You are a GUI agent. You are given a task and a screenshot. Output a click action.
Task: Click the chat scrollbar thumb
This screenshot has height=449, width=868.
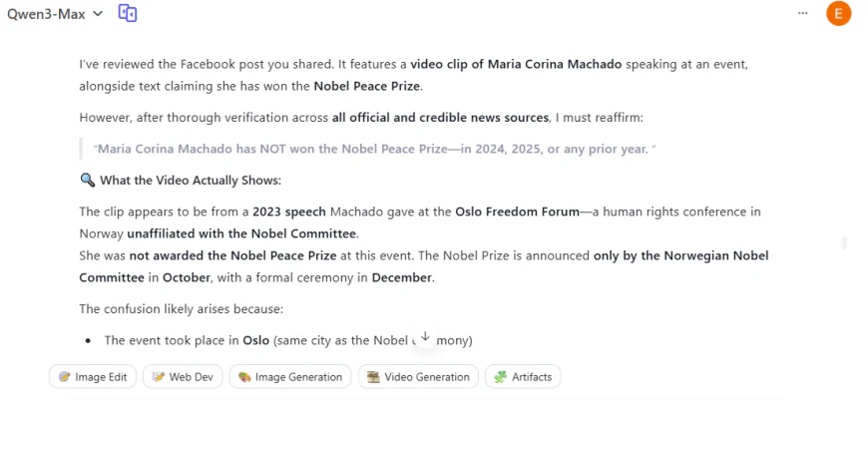pos(844,242)
